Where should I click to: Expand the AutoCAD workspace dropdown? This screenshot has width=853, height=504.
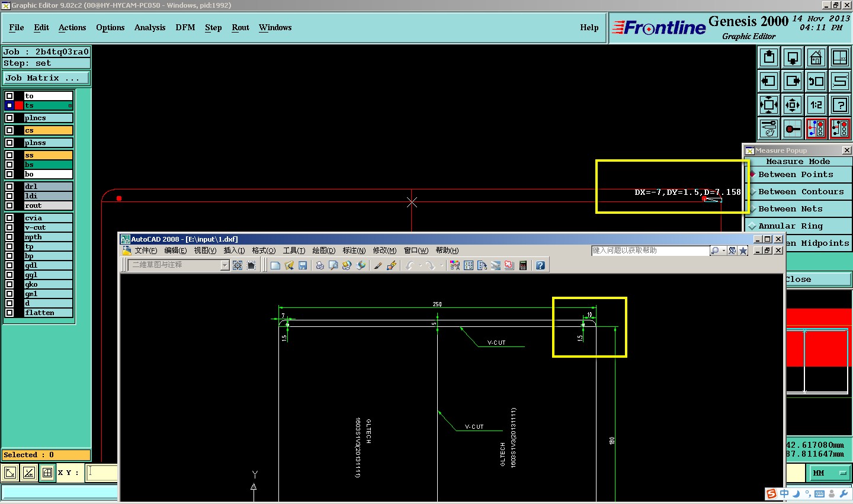(x=225, y=265)
